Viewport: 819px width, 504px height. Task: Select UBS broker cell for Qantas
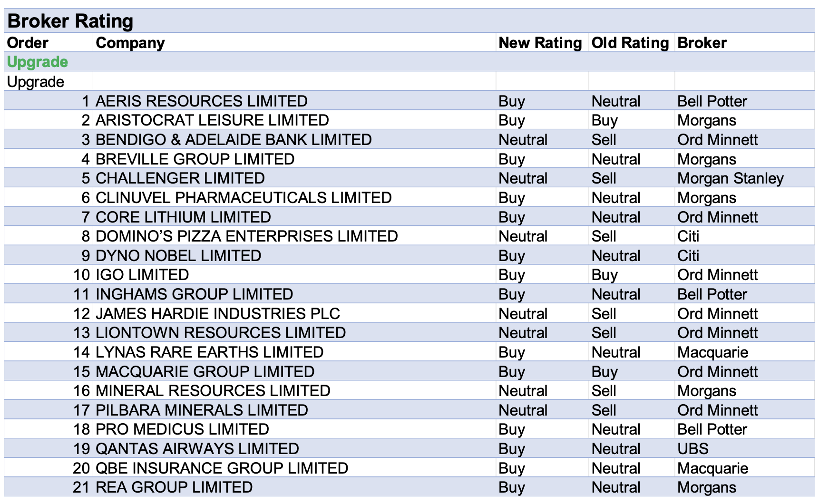click(693, 448)
